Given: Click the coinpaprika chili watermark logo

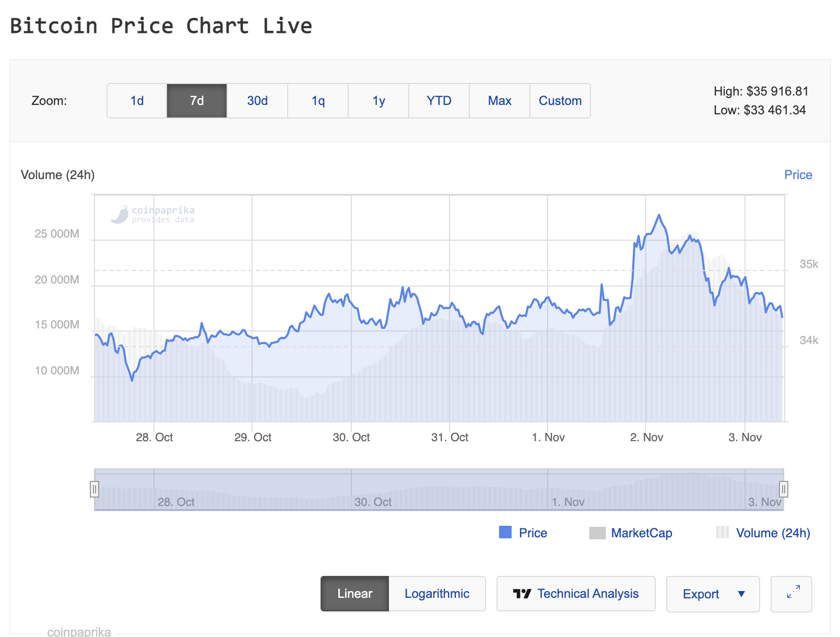Looking at the screenshot, I should pyautogui.click(x=120, y=215).
